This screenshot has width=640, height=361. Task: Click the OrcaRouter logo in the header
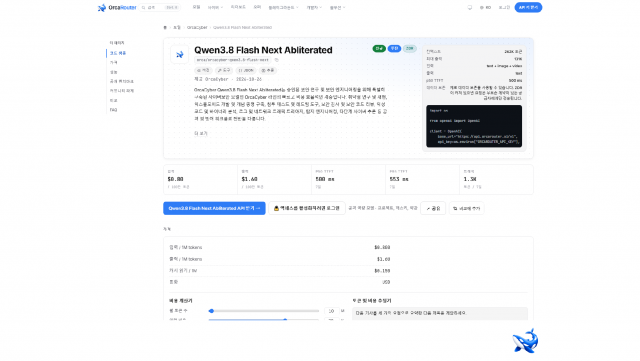[117, 7]
